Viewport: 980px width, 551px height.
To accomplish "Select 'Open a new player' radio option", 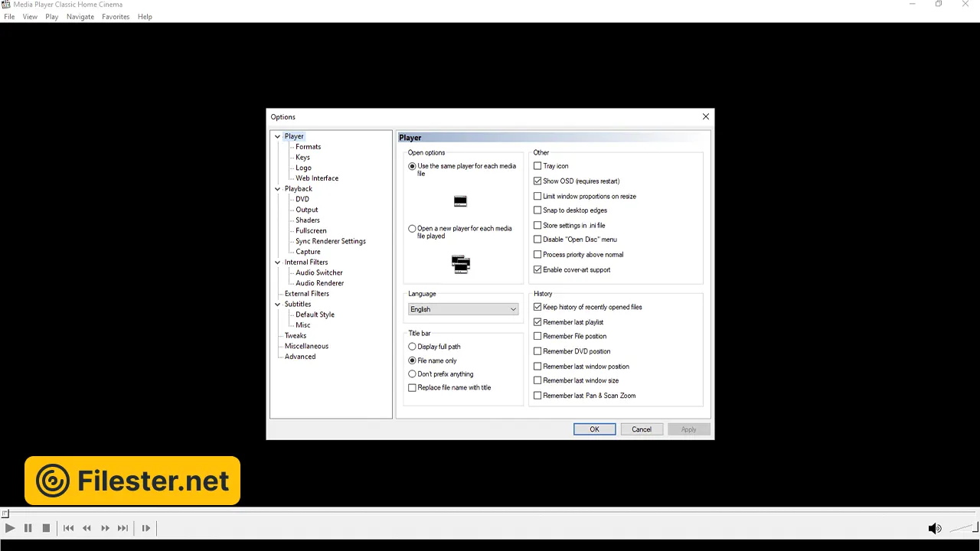I will point(413,229).
